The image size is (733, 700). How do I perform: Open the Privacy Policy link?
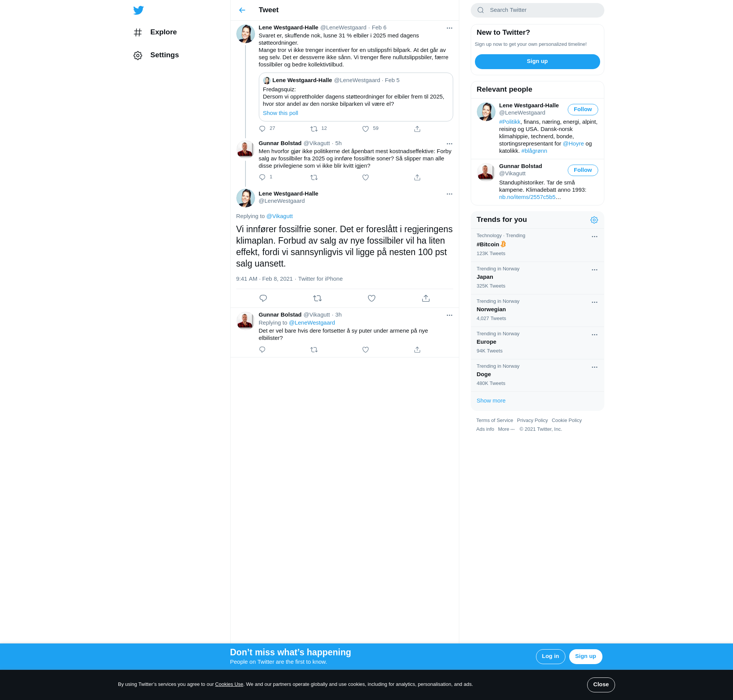coord(532,420)
